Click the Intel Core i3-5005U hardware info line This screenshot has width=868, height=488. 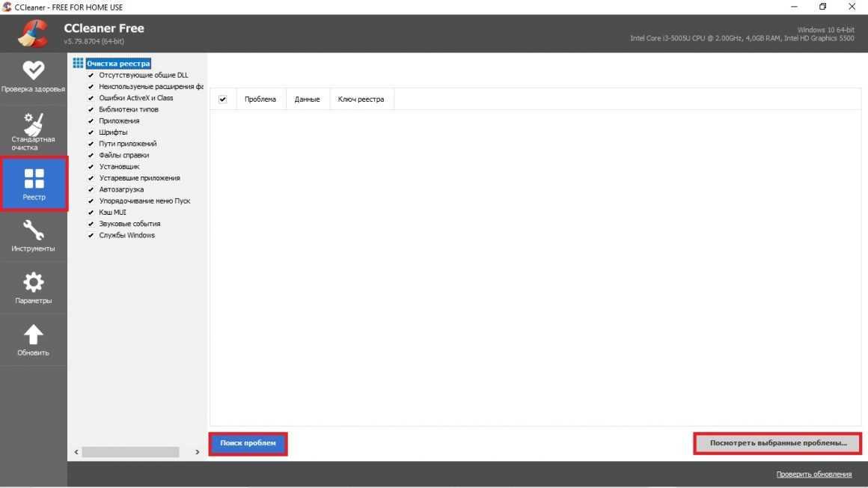(742, 38)
